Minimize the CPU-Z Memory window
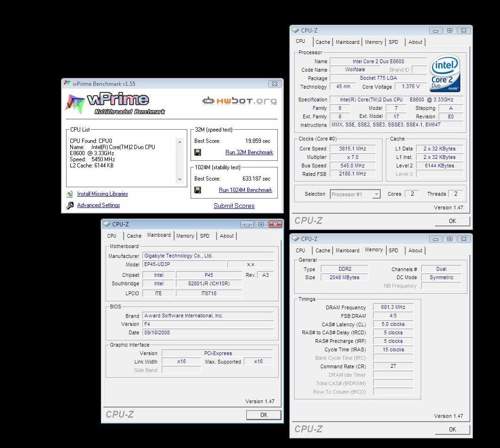Viewport: 500px width, 448px height. (435, 239)
